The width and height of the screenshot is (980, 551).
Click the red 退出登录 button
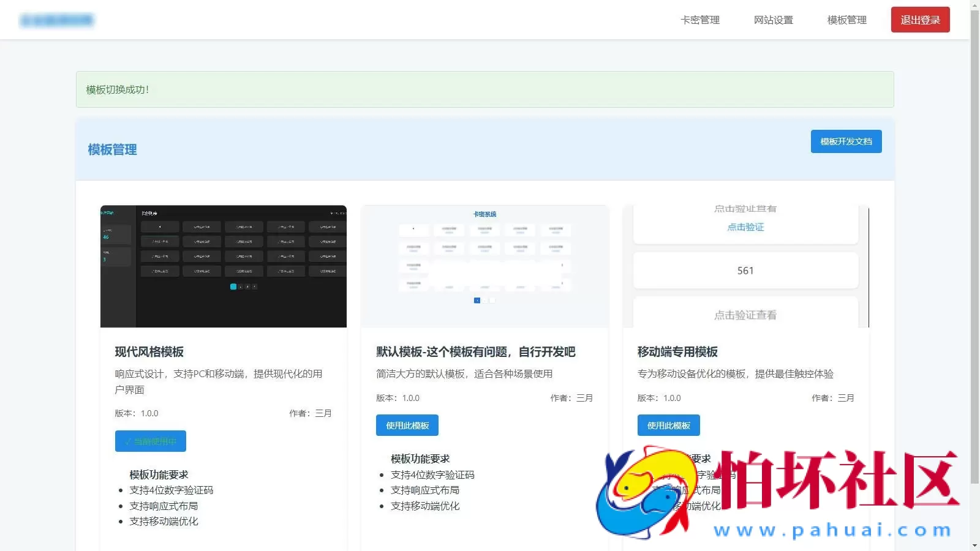(919, 20)
